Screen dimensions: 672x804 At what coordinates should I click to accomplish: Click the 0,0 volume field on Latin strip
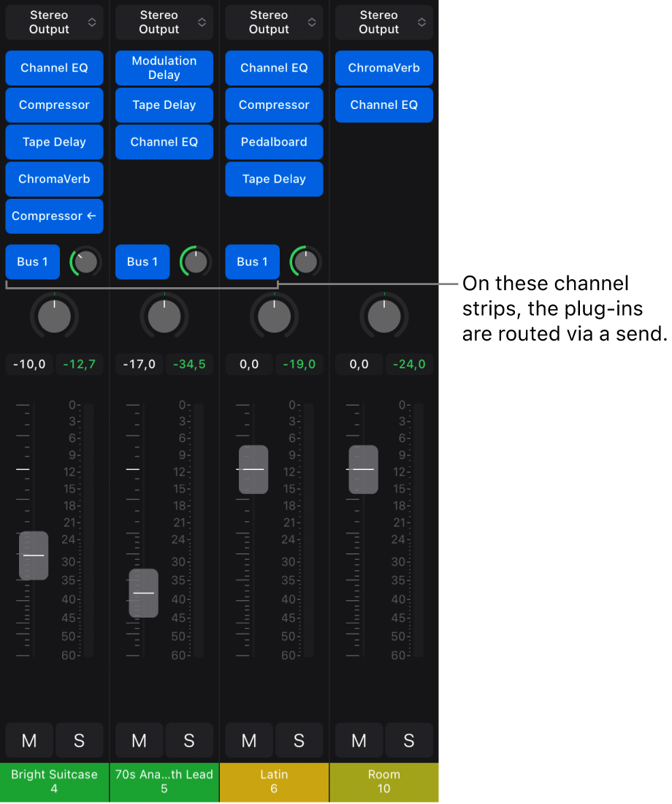(249, 365)
